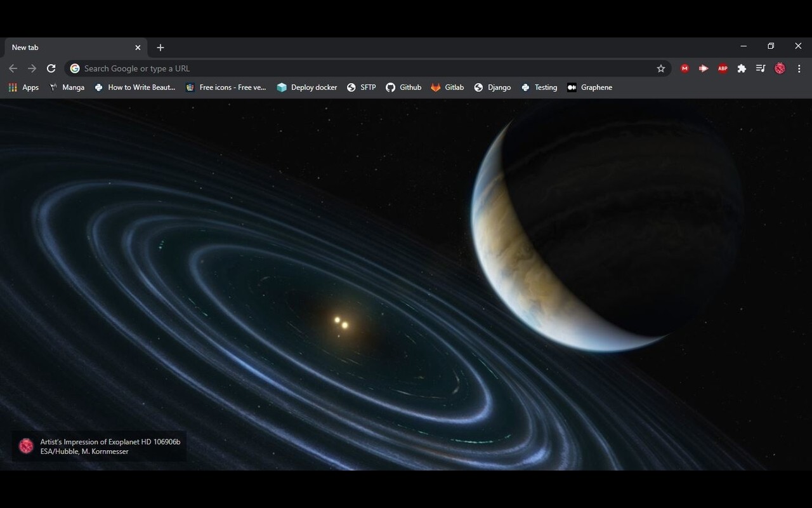Reload the page with the refresh icon
Screen dimensions: 812x508
click(51, 69)
